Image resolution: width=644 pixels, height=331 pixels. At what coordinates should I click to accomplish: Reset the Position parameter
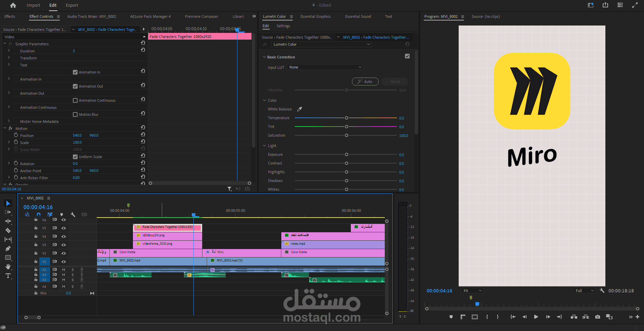pyautogui.click(x=143, y=134)
